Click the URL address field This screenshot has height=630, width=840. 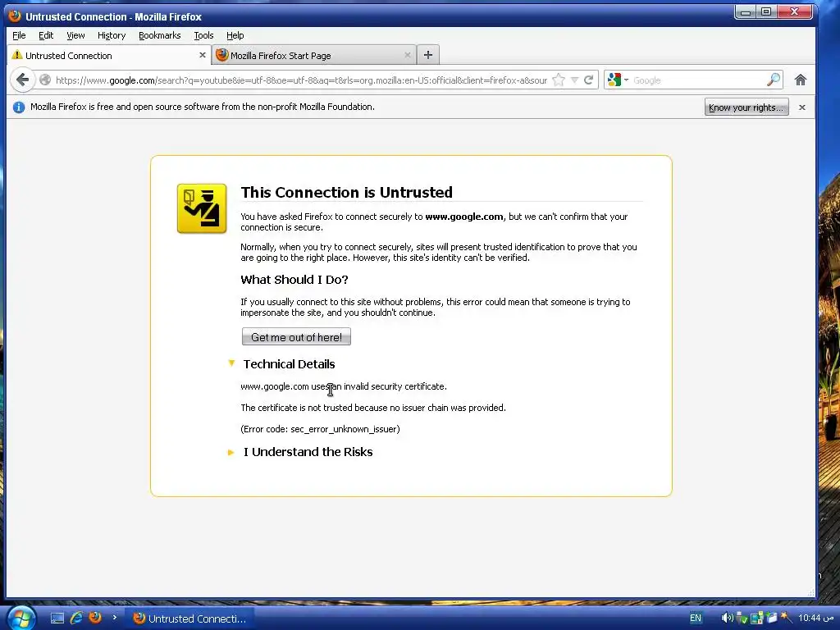301,80
